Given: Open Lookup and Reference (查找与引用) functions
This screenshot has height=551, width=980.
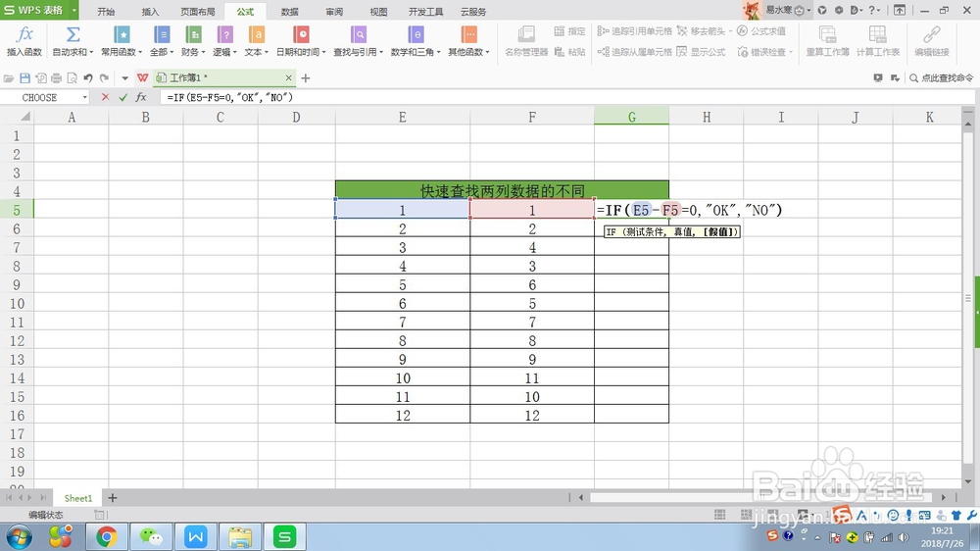Looking at the screenshot, I should 358,40.
